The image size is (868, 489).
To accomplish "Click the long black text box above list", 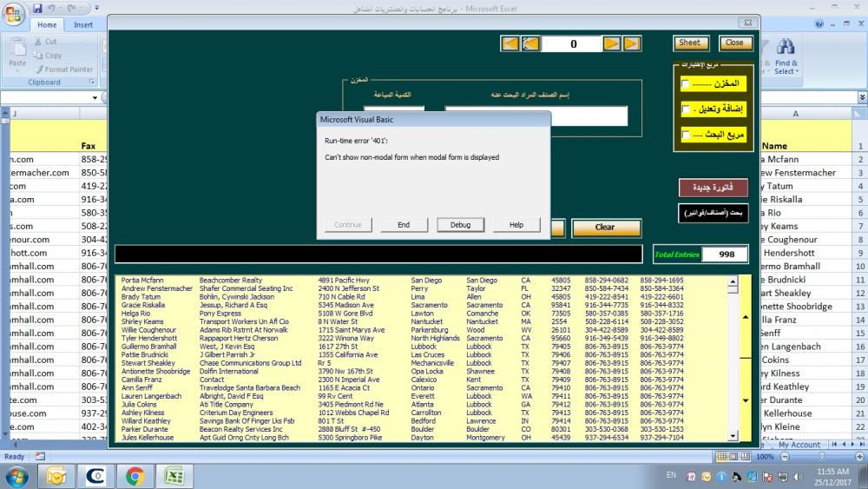I will click(x=378, y=254).
